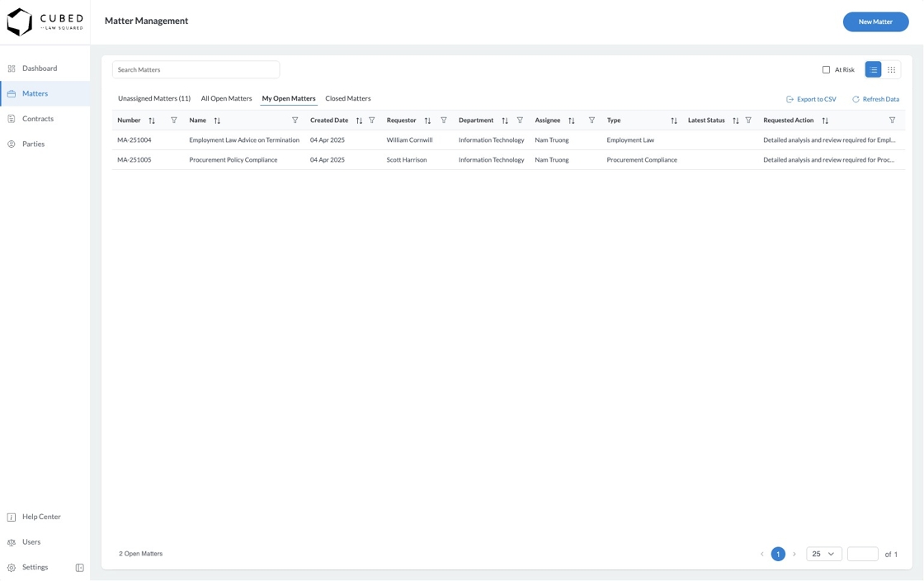Open filter for Number column
This screenshot has height=581, width=924.
pos(174,120)
